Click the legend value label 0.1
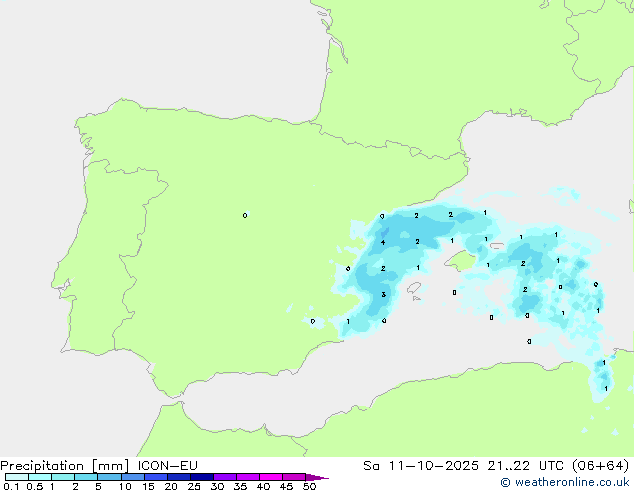Viewport: 634px width, 490px height. [10, 487]
